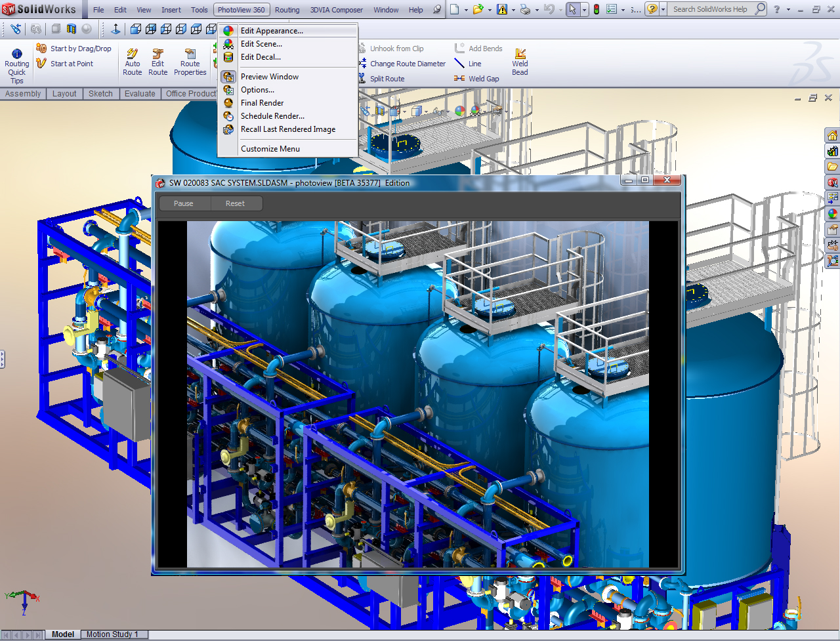The height and width of the screenshot is (641, 840).
Task: Switch to the Evaluate tab
Action: point(140,94)
